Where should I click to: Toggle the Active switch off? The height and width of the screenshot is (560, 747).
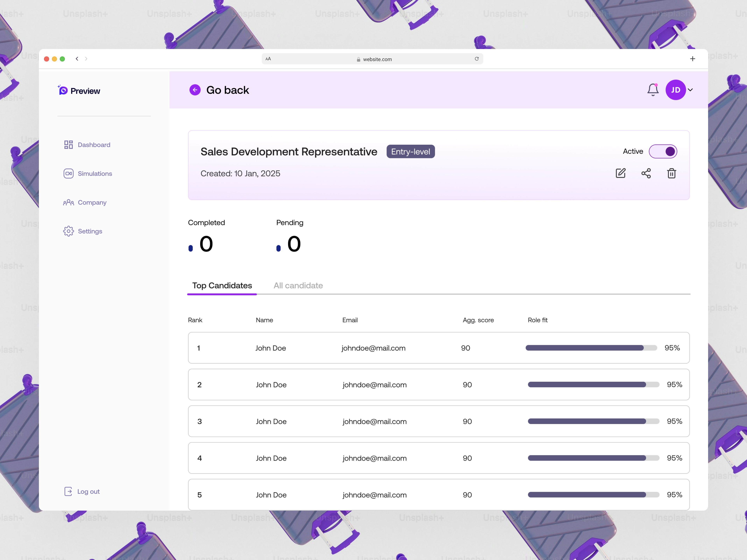tap(663, 151)
